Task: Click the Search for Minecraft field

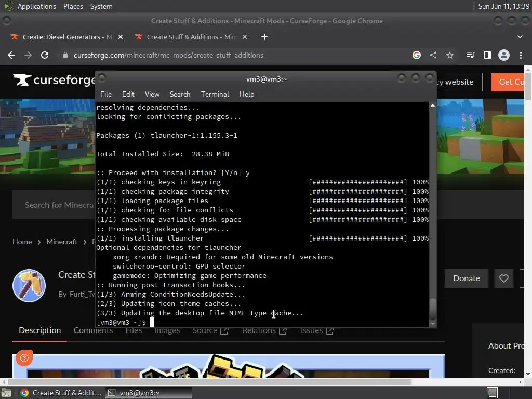Action: click(x=54, y=205)
